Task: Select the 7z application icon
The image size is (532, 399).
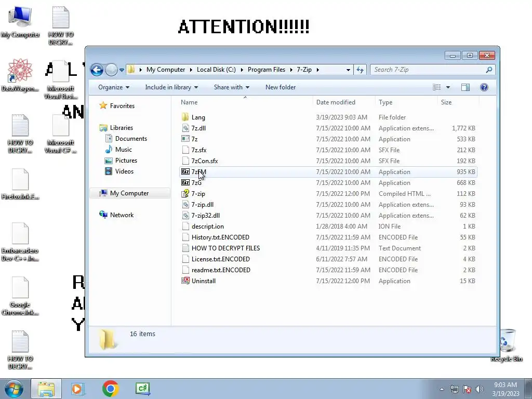Action: [185, 139]
